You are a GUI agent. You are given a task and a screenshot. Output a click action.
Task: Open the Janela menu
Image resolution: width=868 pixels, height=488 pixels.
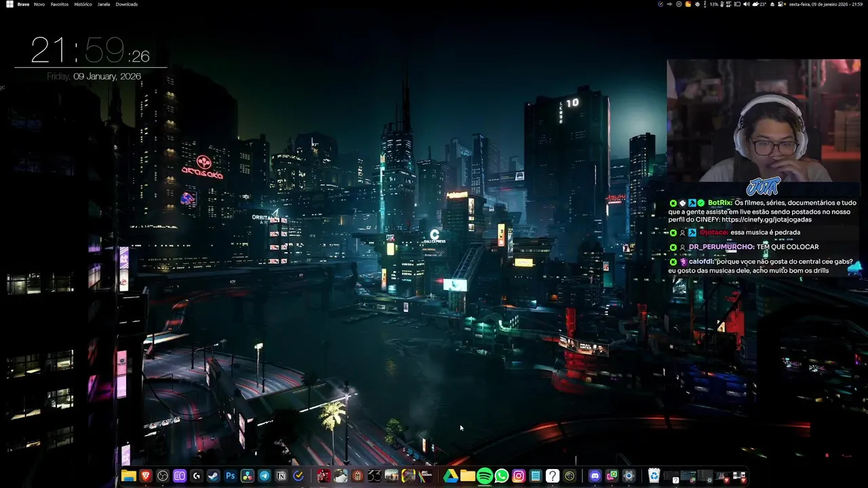click(x=104, y=4)
